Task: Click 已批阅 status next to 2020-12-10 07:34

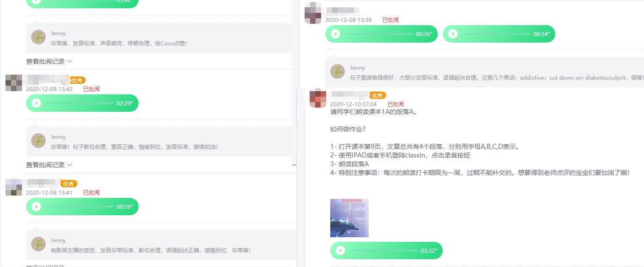Action: coord(396,104)
